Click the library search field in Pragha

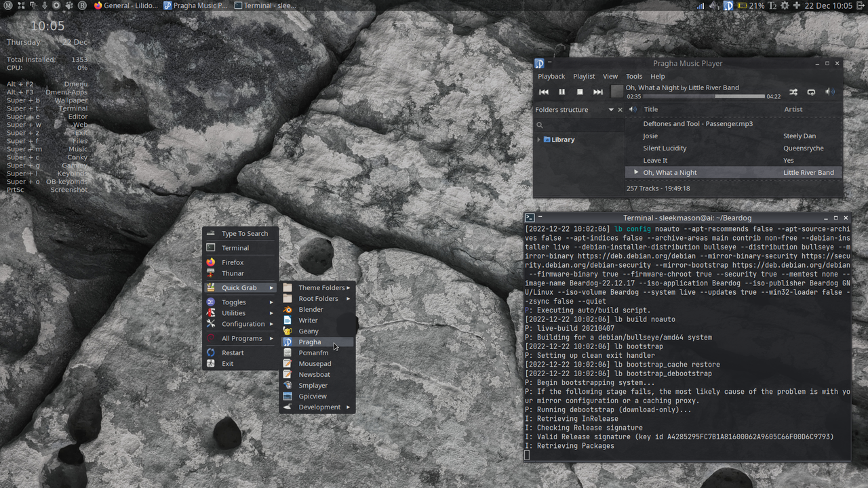click(579, 125)
